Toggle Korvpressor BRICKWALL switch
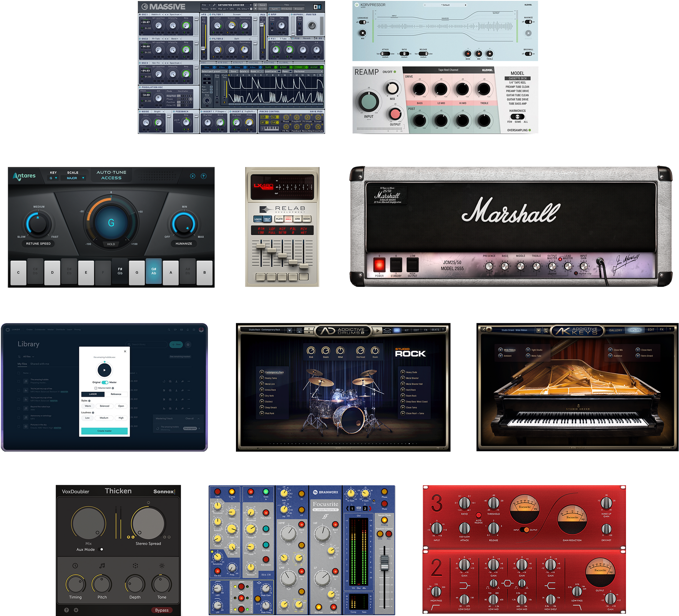Image resolution: width=679 pixels, height=616 pixels. [x=528, y=54]
